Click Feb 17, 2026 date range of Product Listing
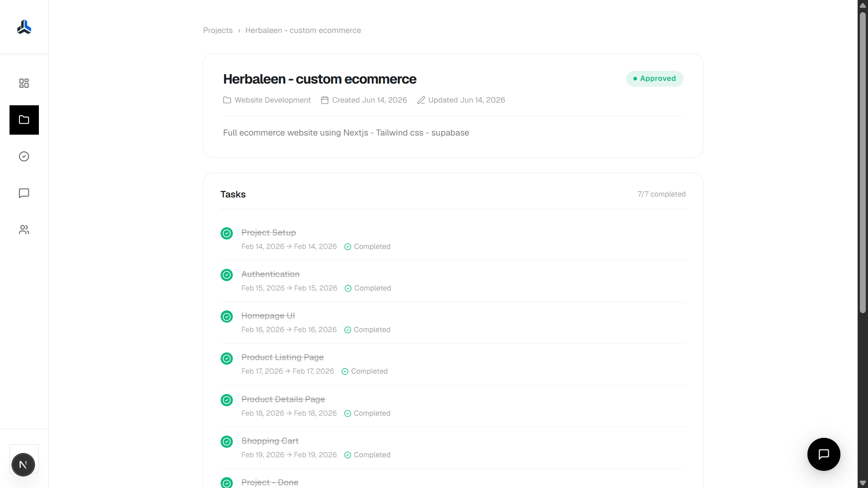This screenshot has width=868, height=488. point(288,371)
